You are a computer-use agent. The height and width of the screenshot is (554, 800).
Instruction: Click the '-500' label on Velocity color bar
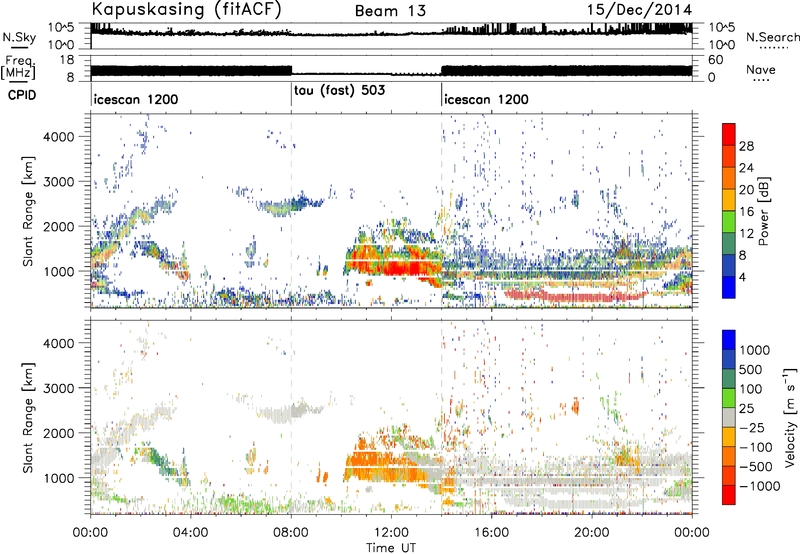pos(756,466)
